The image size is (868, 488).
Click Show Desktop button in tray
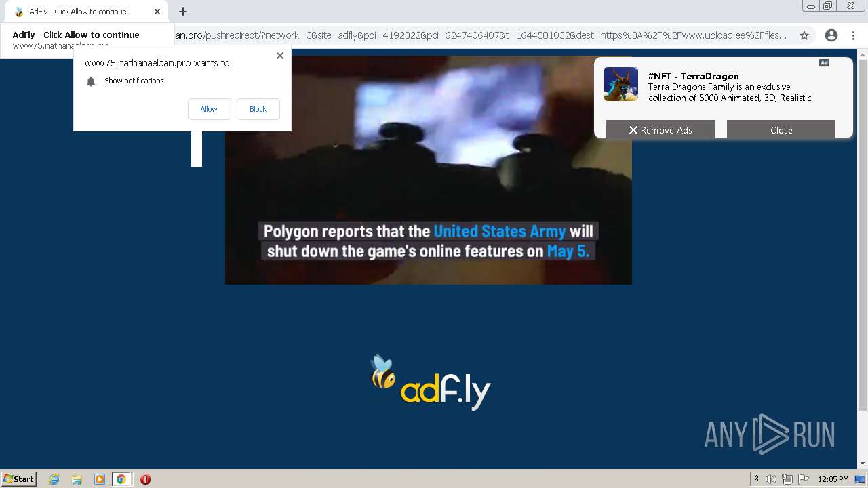pos(860,479)
